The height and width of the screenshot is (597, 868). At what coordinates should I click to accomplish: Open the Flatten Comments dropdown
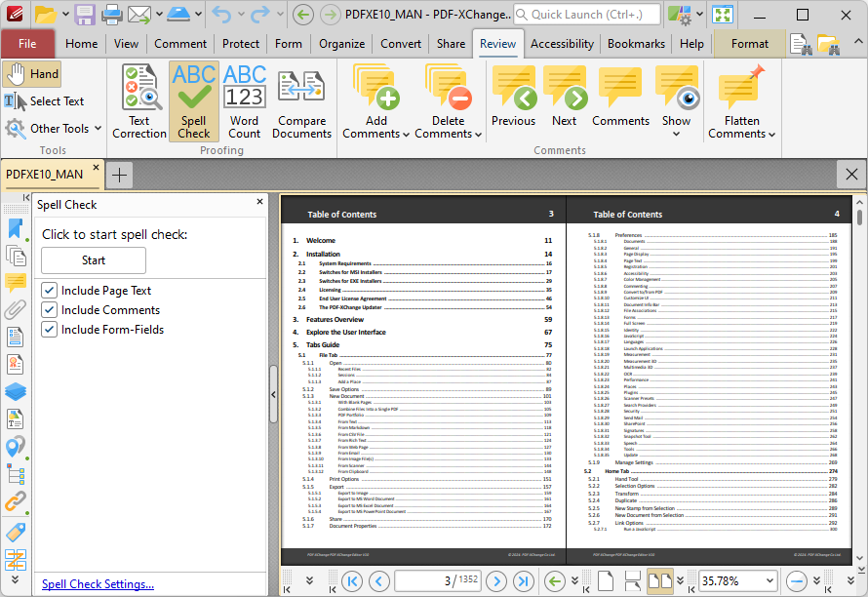coord(742,101)
